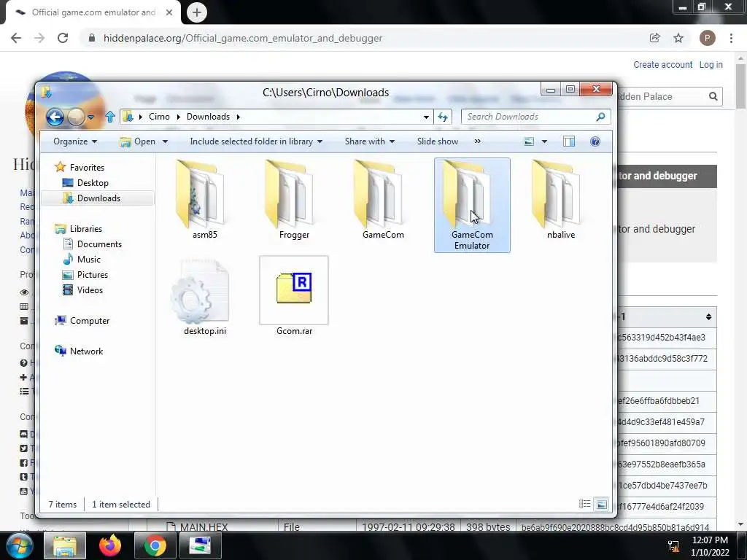The width and height of the screenshot is (747, 560).
Task: Expand address bar history dropdown
Action: pyautogui.click(x=426, y=117)
